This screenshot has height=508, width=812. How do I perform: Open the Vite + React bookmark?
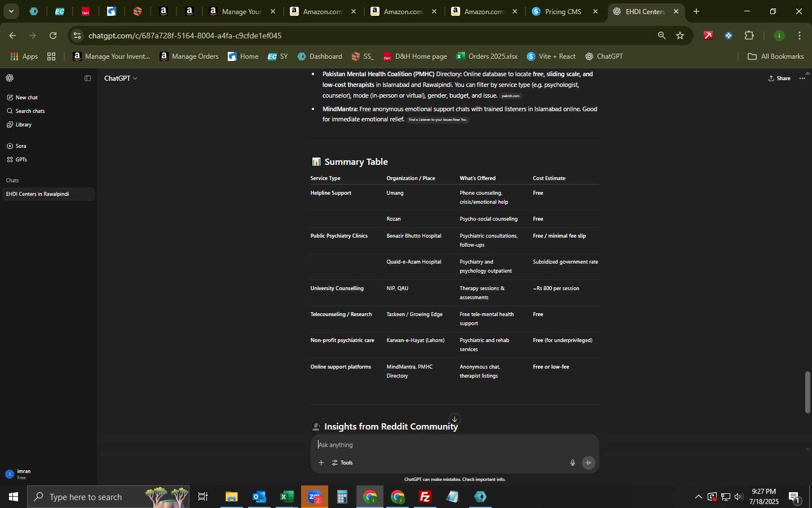[x=551, y=56]
